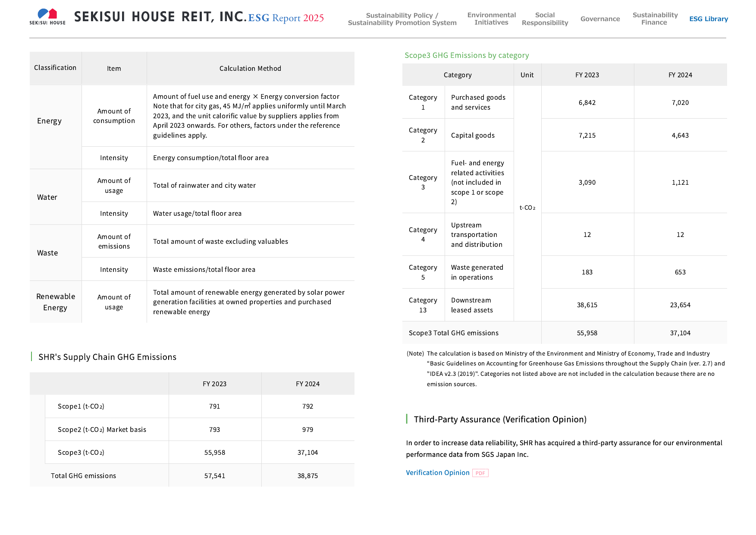The height and width of the screenshot is (535, 756).
Task: Click the Scope2 (t-CO2) Market basis label
Action: click(x=102, y=430)
